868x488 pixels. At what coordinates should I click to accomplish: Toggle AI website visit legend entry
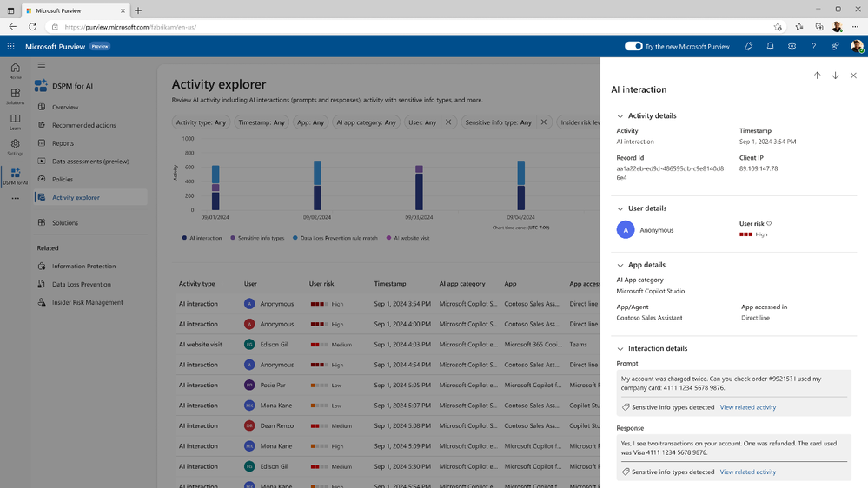[x=407, y=238]
